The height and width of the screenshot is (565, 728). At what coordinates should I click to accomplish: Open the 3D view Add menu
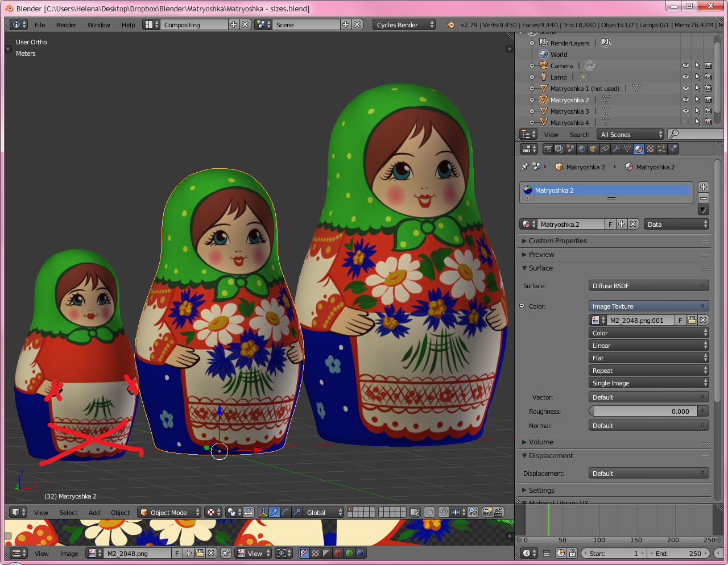tap(94, 512)
